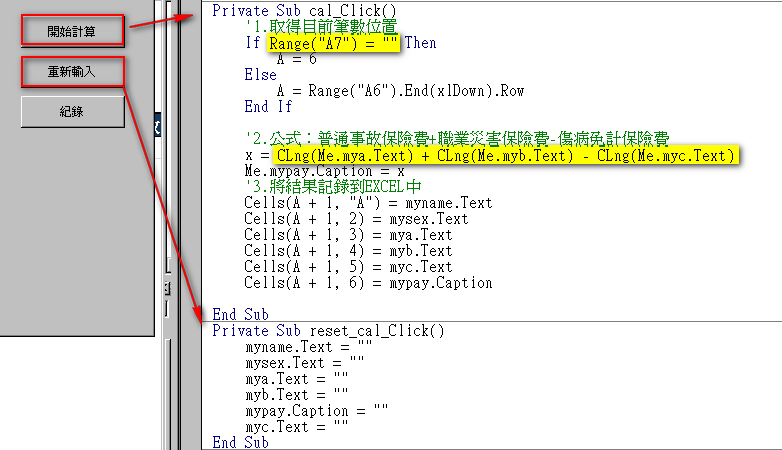782x450 pixels.
Task: Click the line 'myb.Text = ""'
Action: 297,395
